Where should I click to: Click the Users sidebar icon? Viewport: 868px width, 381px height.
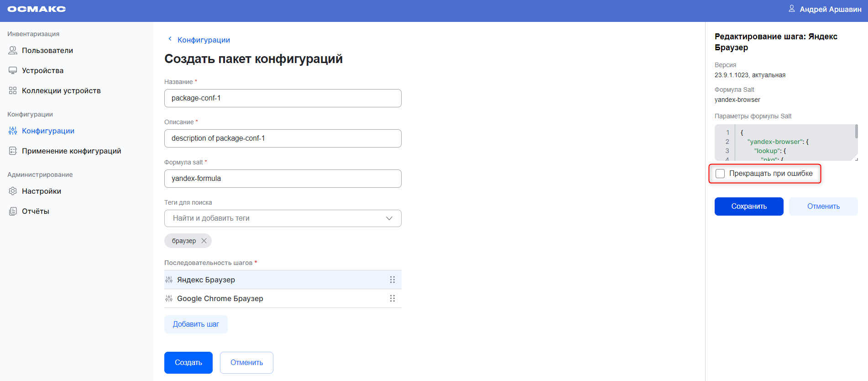click(13, 50)
